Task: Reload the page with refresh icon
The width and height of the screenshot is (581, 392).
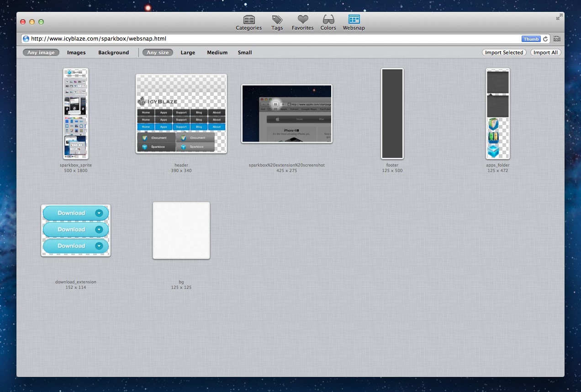Action: click(x=545, y=39)
